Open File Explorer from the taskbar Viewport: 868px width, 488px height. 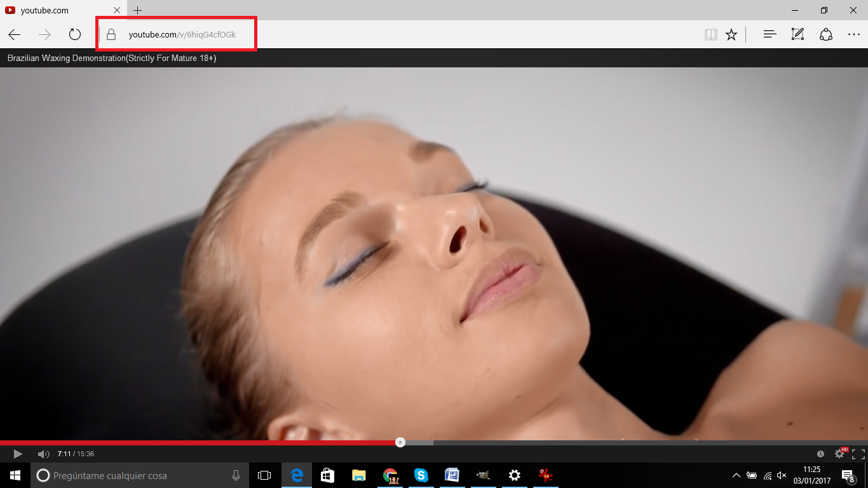359,475
